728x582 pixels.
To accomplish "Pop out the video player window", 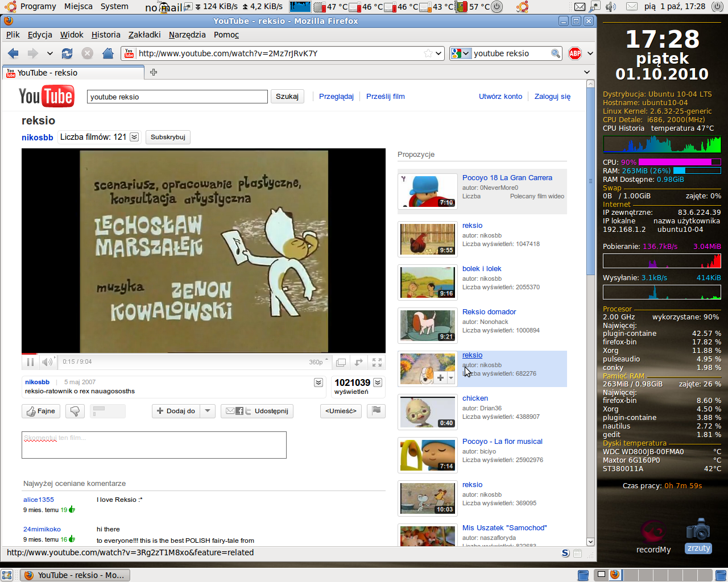I will pos(341,362).
